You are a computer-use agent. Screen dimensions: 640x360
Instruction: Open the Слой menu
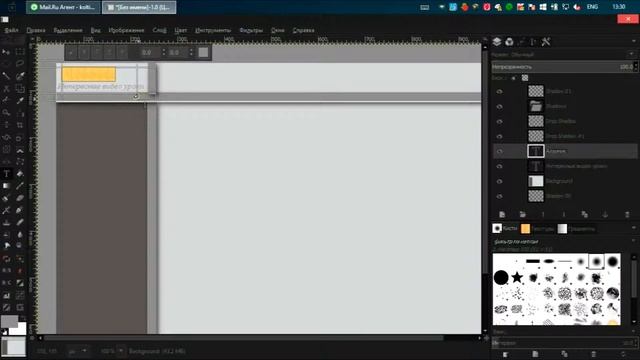[159, 30]
